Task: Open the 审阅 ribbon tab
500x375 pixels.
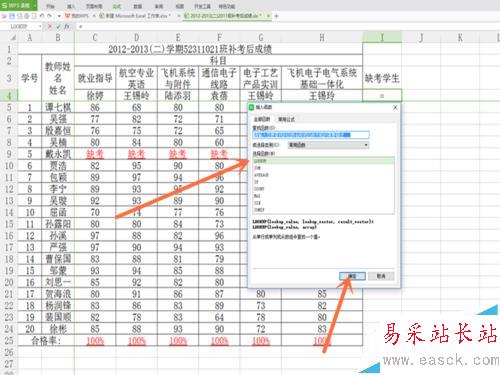Action: 159,6
